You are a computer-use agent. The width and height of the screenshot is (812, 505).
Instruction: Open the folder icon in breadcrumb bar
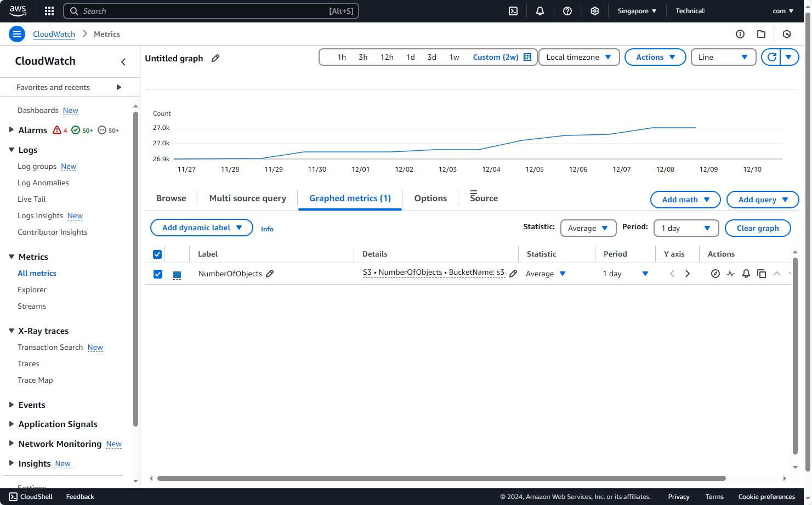(761, 34)
